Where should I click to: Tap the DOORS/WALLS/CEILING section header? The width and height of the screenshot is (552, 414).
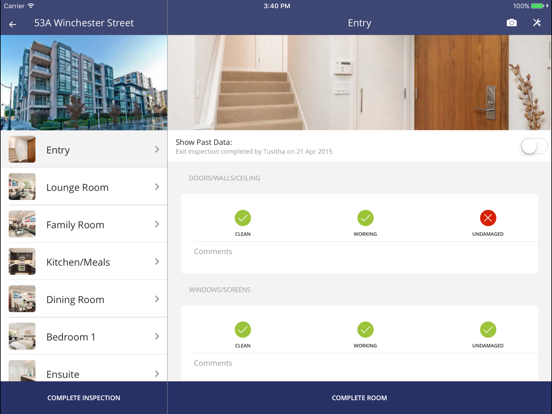tap(225, 178)
